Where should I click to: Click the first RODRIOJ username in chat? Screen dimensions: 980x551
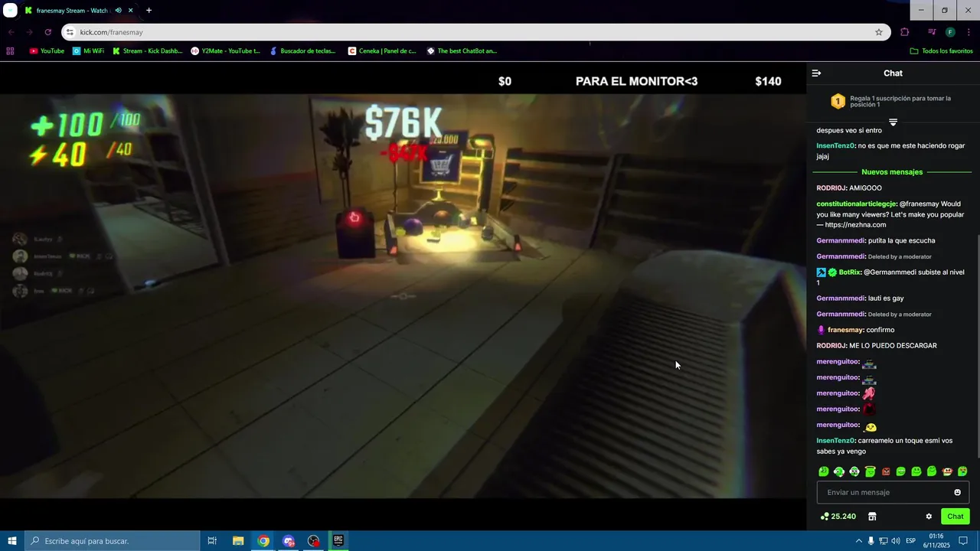click(x=831, y=188)
